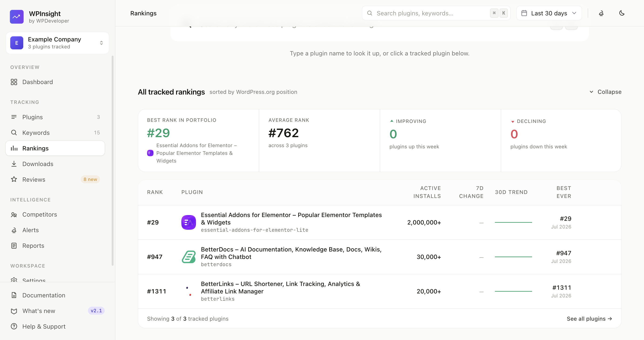Click the #947 rank cell for BetterDocs
Image resolution: width=644 pixels, height=340 pixels.
coord(155,257)
